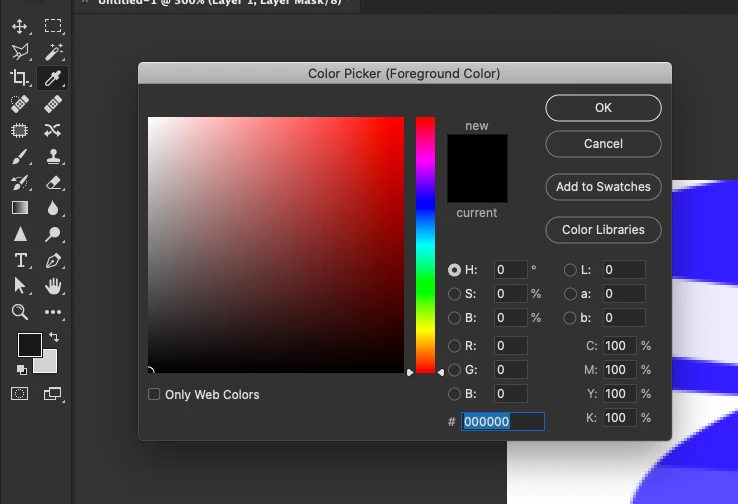This screenshot has height=504, width=738.
Task: Open the Edit Toolbar three-dots menu
Action: coord(52,312)
